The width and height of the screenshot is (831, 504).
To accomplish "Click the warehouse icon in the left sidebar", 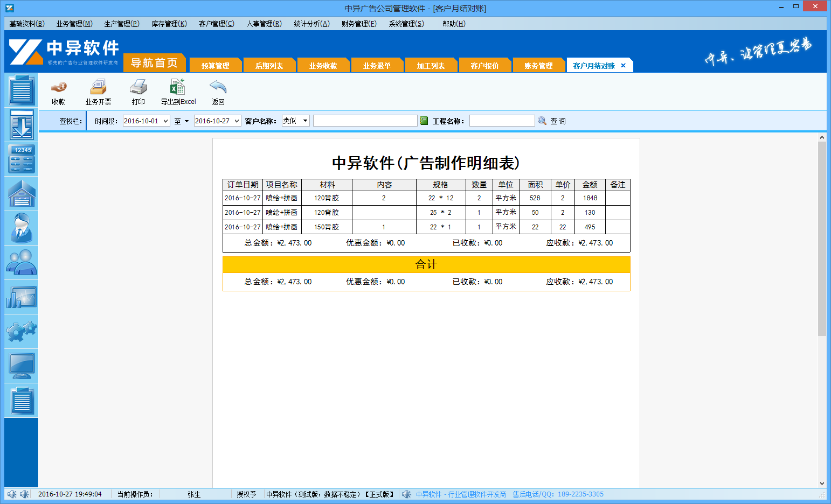I will (21, 193).
